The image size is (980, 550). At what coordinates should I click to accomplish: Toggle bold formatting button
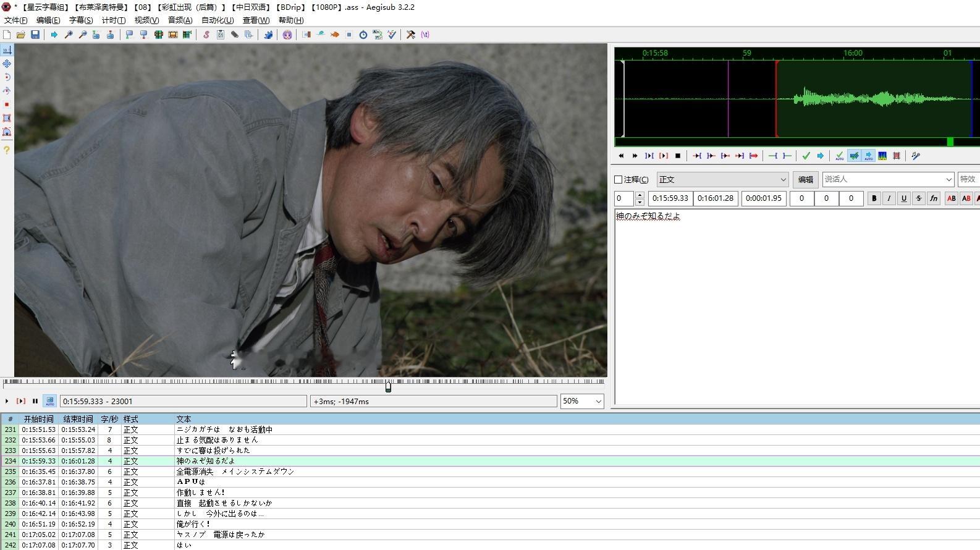[x=874, y=198]
